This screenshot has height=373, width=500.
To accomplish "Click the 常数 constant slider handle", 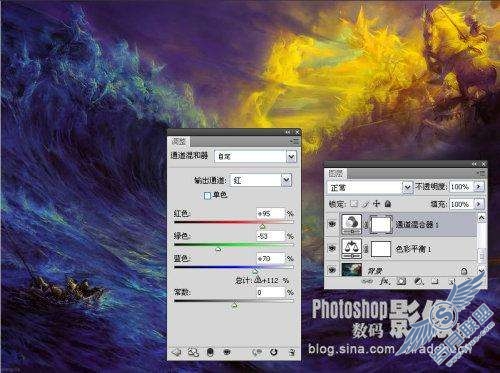I will (234, 305).
